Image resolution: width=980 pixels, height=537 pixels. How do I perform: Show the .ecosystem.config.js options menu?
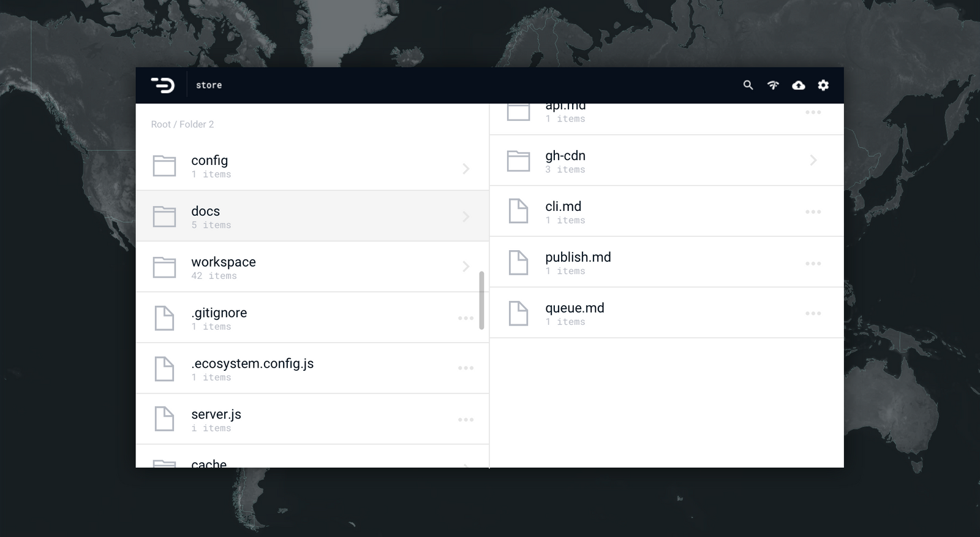(466, 368)
